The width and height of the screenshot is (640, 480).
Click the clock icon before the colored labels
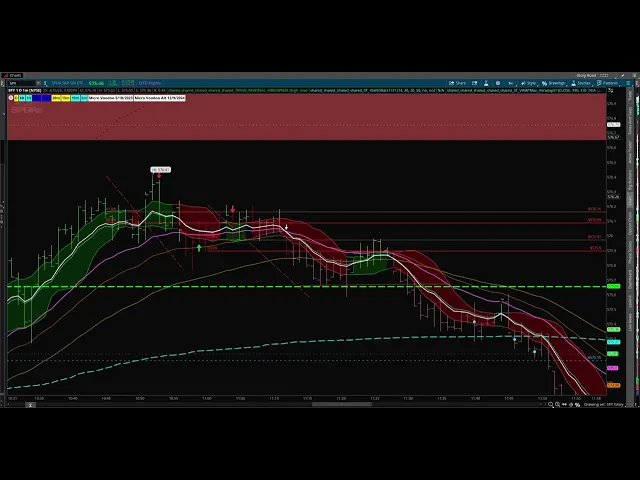[11, 98]
